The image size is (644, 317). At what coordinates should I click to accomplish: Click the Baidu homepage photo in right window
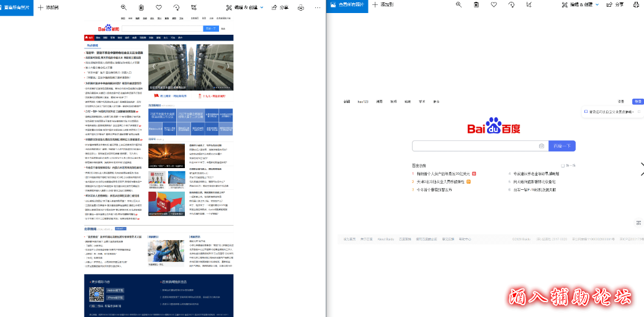[x=491, y=171]
